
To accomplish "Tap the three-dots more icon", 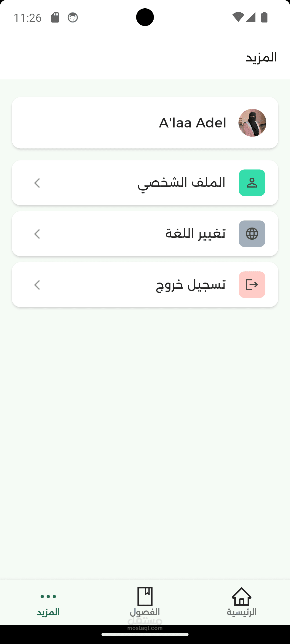I will [48, 597].
